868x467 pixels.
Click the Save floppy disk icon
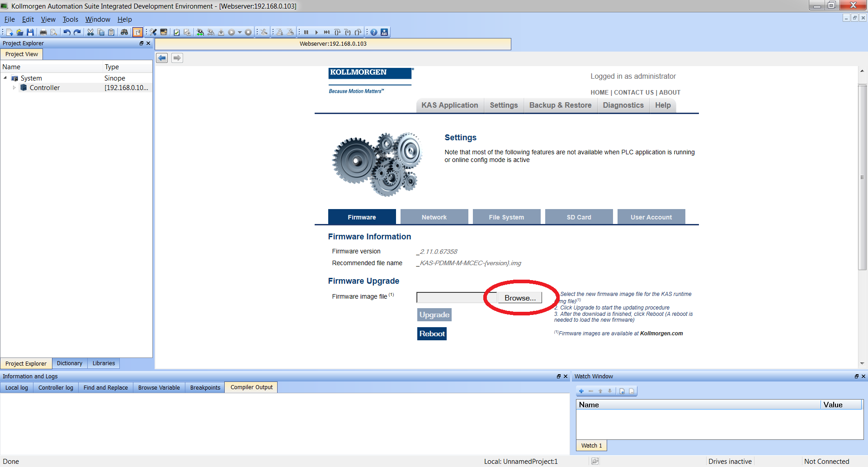(30, 32)
